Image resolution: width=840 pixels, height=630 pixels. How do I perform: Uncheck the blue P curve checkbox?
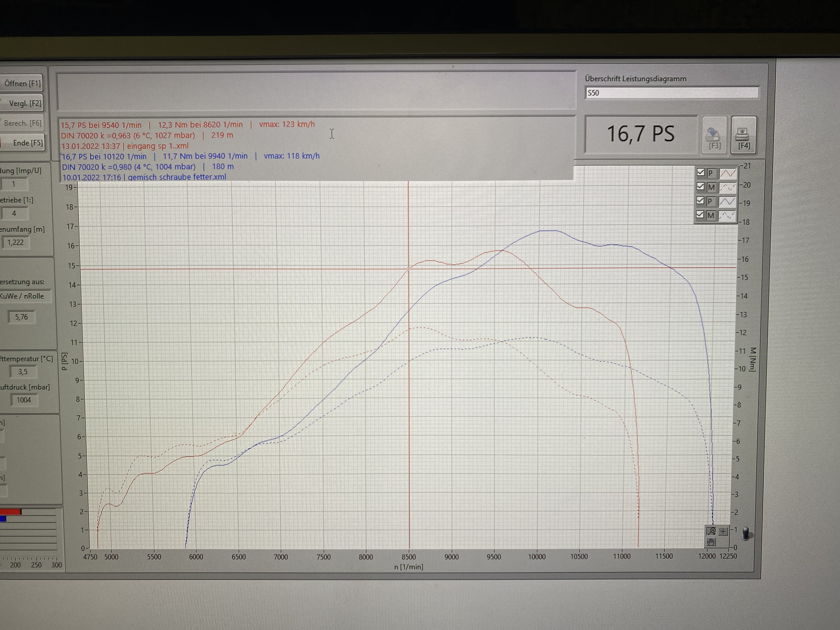(x=701, y=200)
